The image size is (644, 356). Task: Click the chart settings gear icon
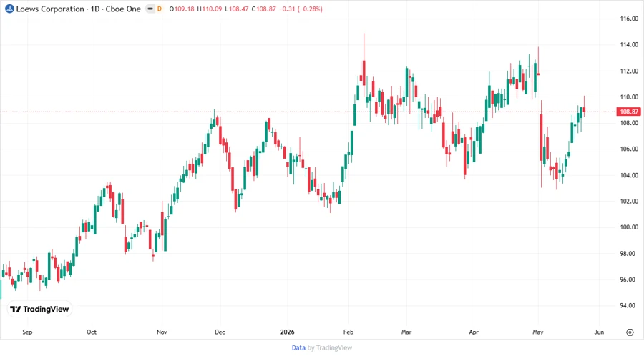click(x=630, y=332)
